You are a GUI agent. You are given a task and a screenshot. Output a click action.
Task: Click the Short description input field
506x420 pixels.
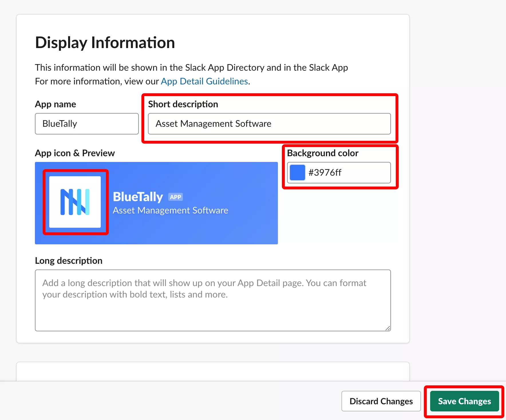point(269,124)
